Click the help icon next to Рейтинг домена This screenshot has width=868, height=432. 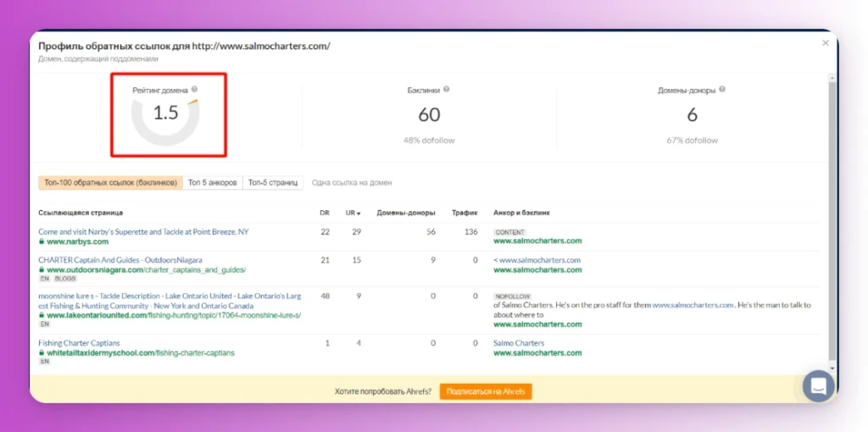[194, 89]
